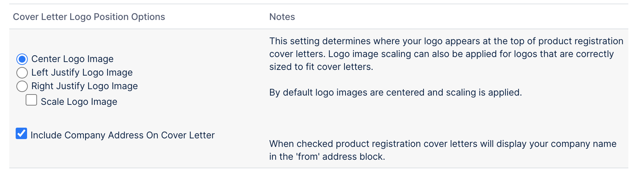Screen dimensions: 644x184
Task: Pick the Right Justify Logo Image radio button
Action: tap(22, 86)
